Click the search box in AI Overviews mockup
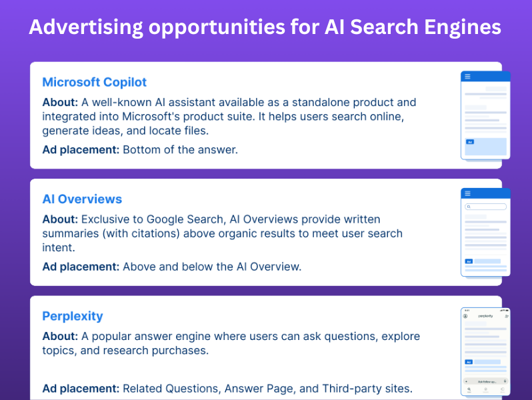 tap(485, 207)
